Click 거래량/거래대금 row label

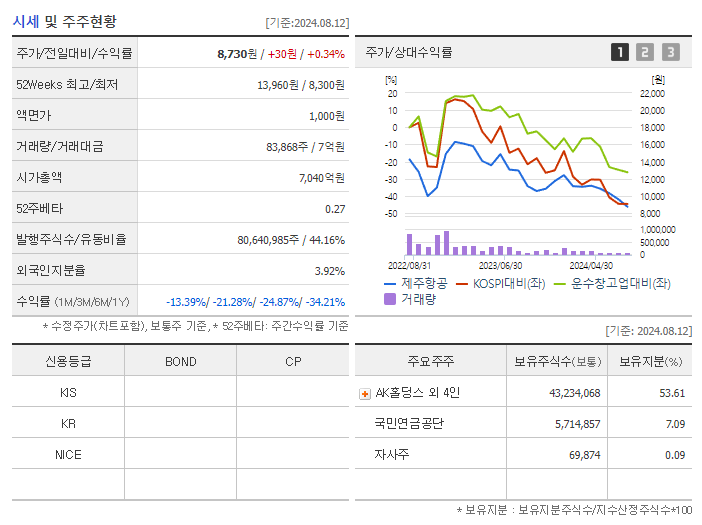coord(60,146)
